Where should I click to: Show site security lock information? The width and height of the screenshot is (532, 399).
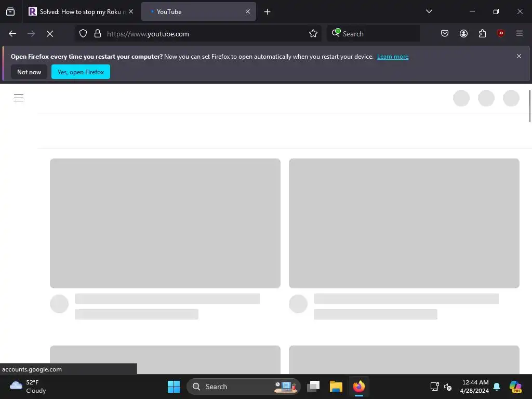pos(98,34)
